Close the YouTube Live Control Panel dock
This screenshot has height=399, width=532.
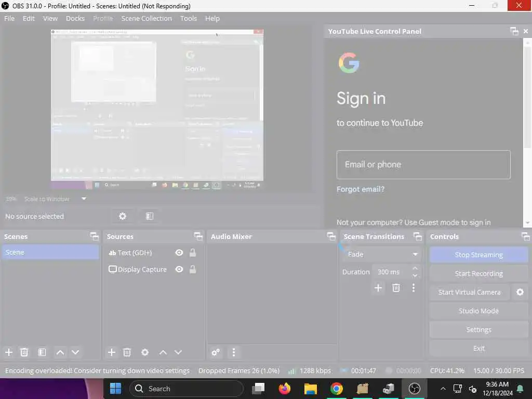(526, 31)
